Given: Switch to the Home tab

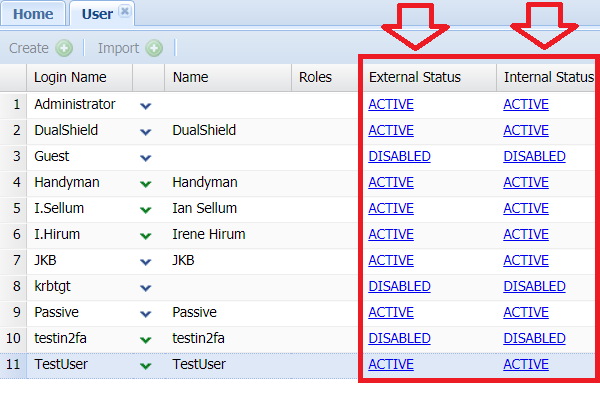Looking at the screenshot, I should (x=33, y=14).
